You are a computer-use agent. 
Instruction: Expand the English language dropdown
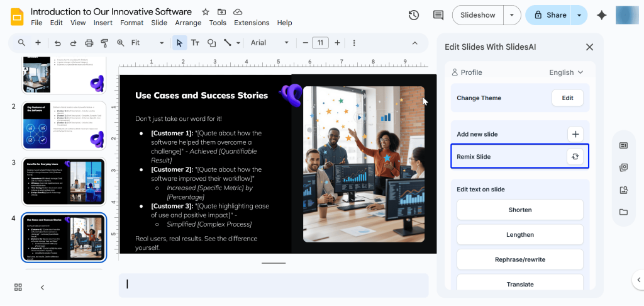point(566,72)
